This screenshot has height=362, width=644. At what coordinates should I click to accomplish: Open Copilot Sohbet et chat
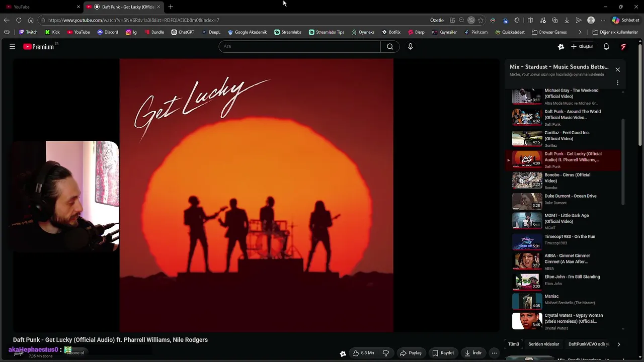tap(625, 20)
